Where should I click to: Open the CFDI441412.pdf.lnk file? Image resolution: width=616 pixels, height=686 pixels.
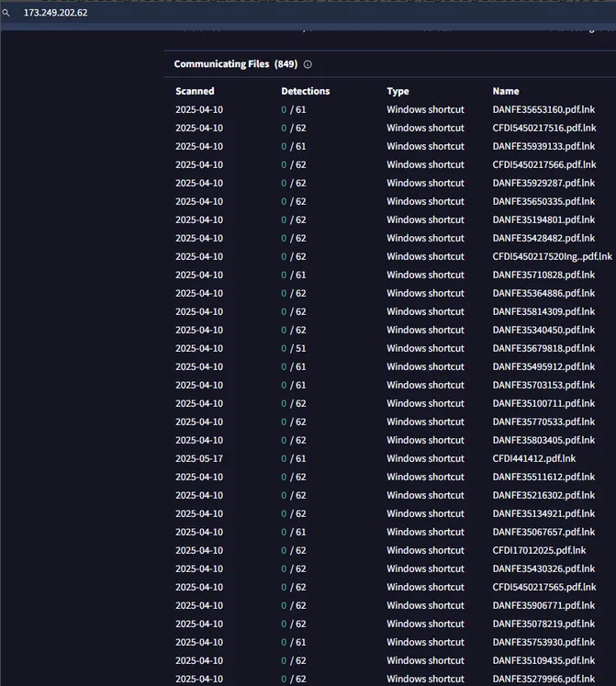534,458
